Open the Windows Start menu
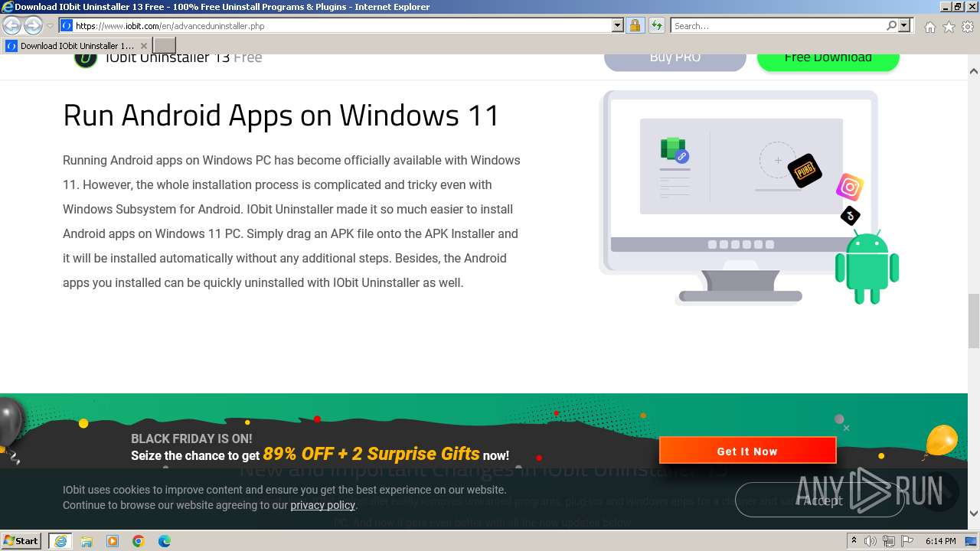This screenshot has height=551, width=980. click(21, 541)
